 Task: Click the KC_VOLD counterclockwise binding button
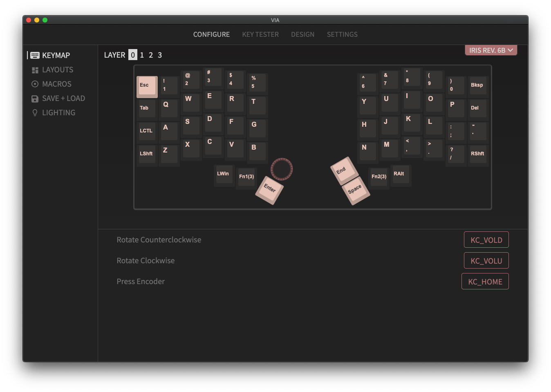(486, 240)
